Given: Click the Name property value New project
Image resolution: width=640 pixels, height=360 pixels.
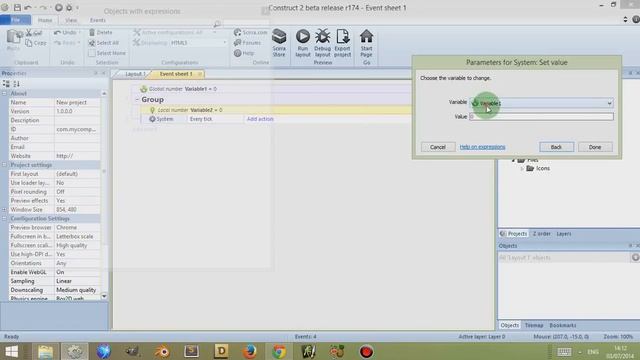Looking at the screenshot, I should coord(77,102).
